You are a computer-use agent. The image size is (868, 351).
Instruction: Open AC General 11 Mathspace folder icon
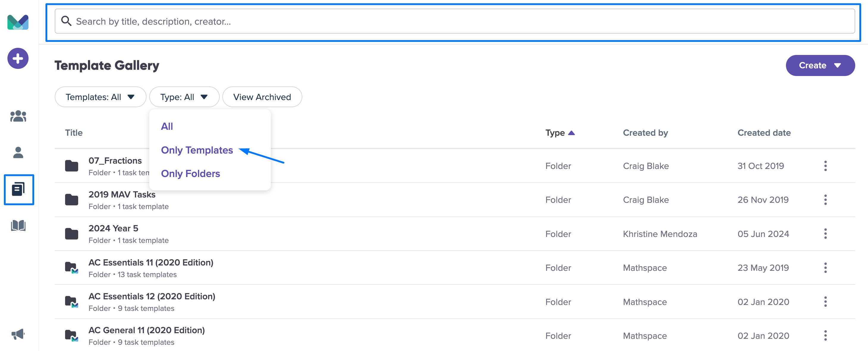coord(71,336)
